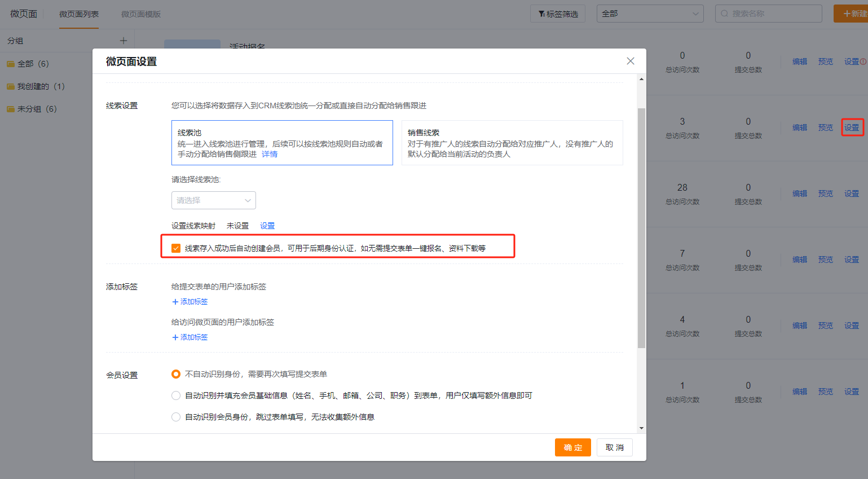Click 设置 in the row with 1 visit
Screen dimensions: 868x479
(852, 392)
